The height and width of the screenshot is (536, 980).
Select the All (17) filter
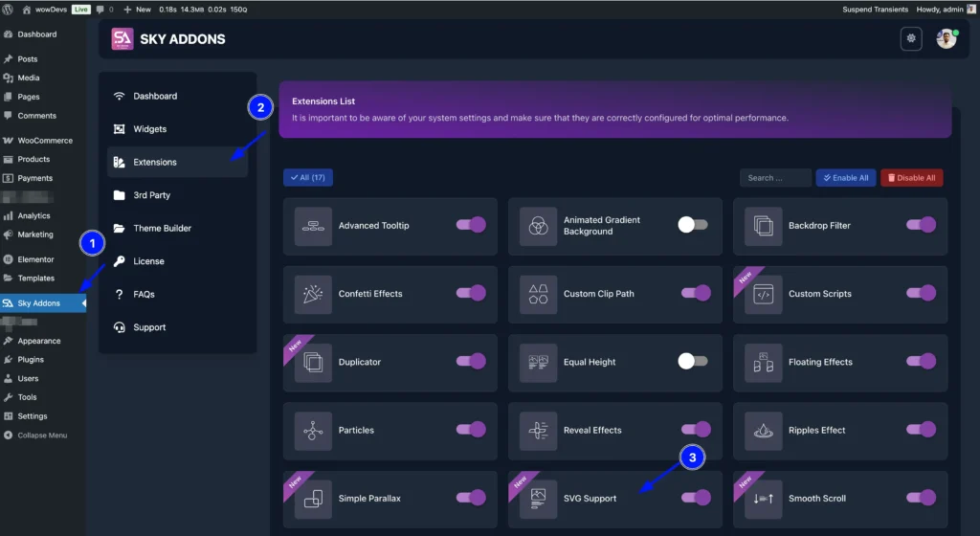pos(308,178)
